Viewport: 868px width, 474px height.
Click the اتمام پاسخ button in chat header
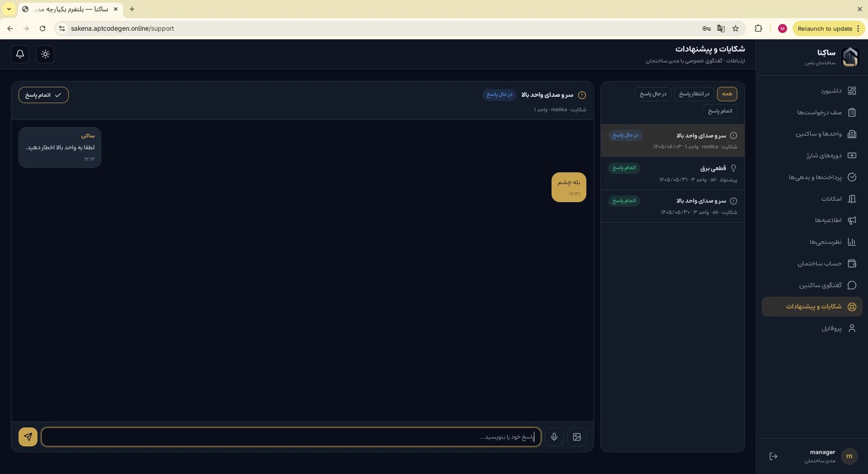(x=43, y=95)
